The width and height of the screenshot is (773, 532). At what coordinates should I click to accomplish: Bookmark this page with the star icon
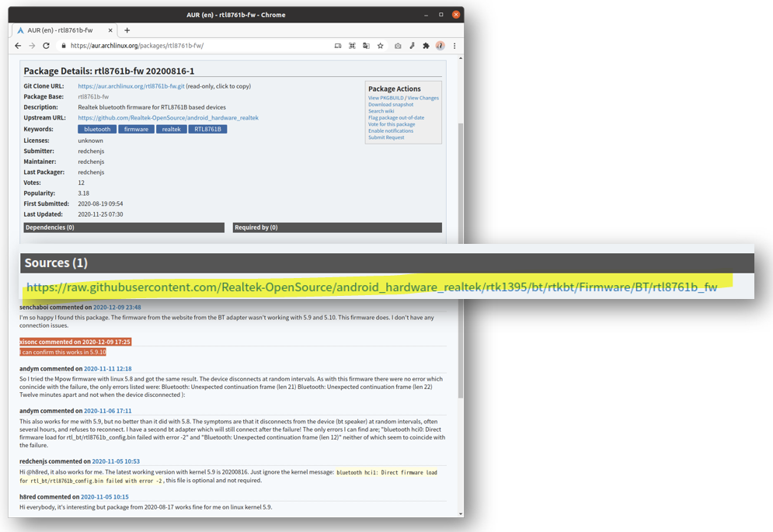[x=380, y=46]
